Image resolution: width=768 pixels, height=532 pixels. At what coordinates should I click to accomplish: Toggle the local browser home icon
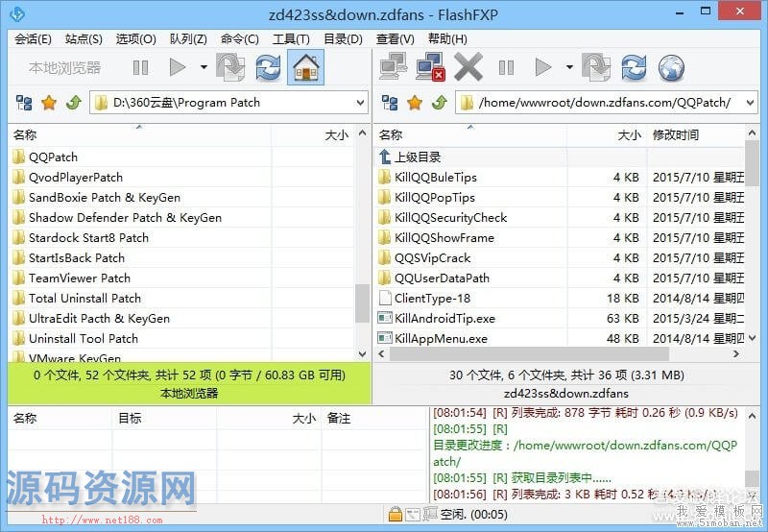point(305,67)
